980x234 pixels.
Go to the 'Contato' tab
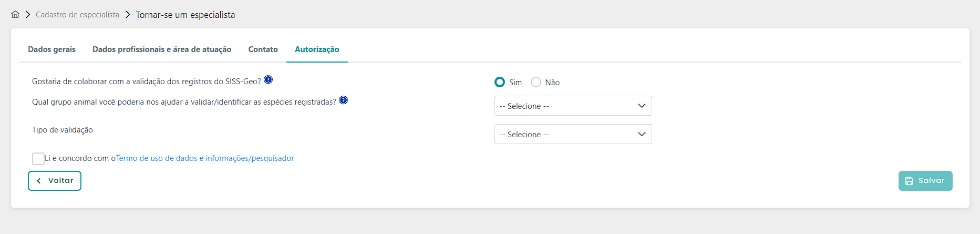(x=263, y=49)
